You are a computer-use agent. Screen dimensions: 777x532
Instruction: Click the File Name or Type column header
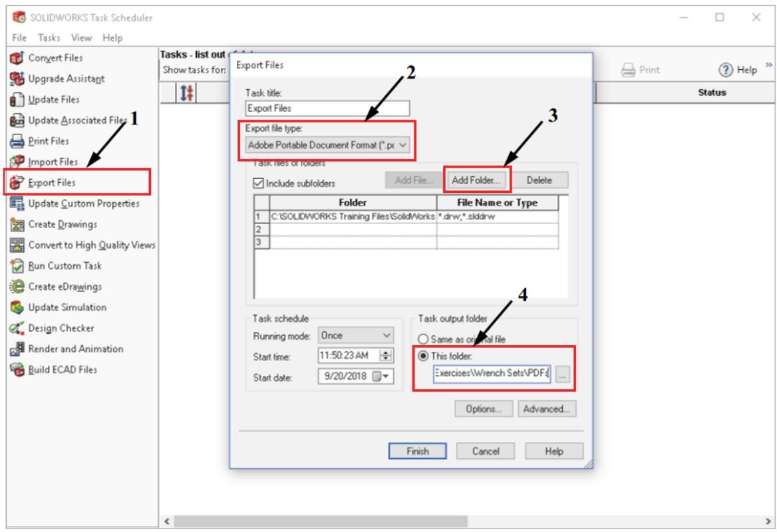498,203
